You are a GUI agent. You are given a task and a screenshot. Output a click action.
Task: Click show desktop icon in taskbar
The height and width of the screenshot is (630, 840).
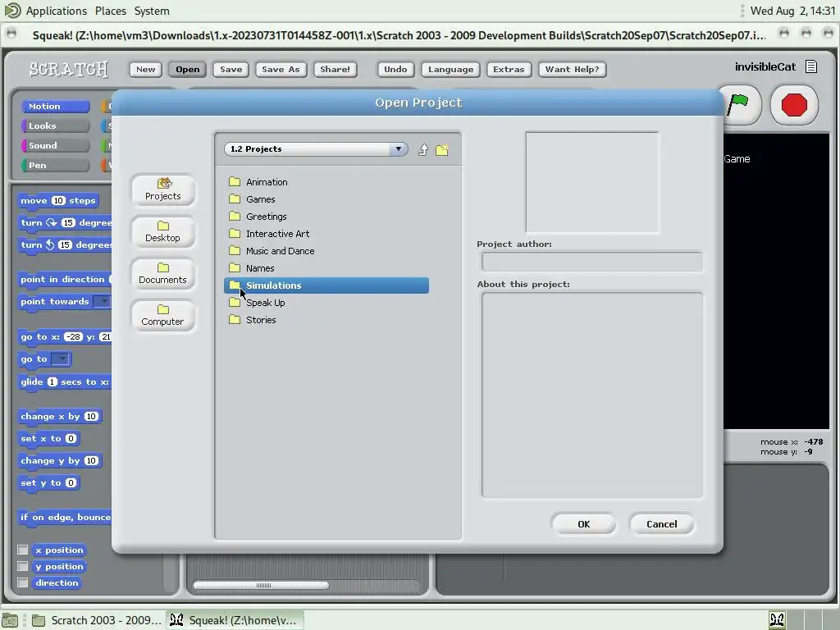pos(10,620)
